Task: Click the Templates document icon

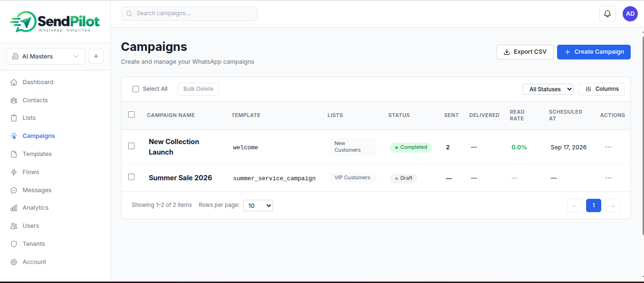Action: coord(14,154)
